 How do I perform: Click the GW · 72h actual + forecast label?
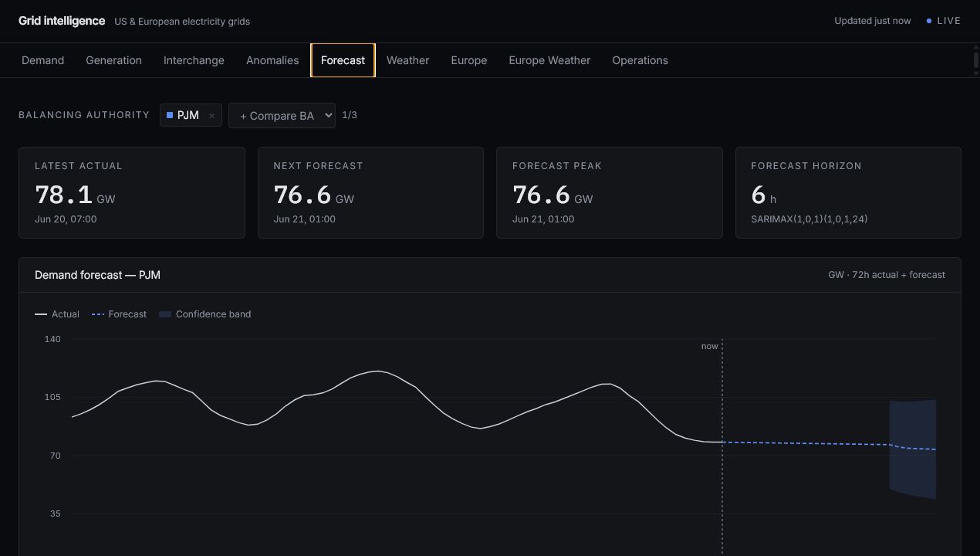(x=887, y=275)
